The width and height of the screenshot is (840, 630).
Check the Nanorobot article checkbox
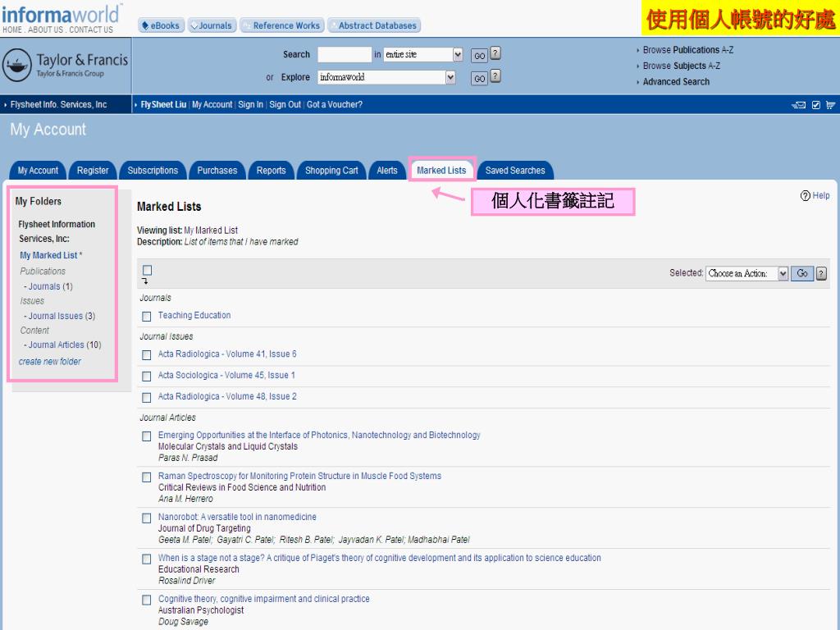tap(146, 518)
